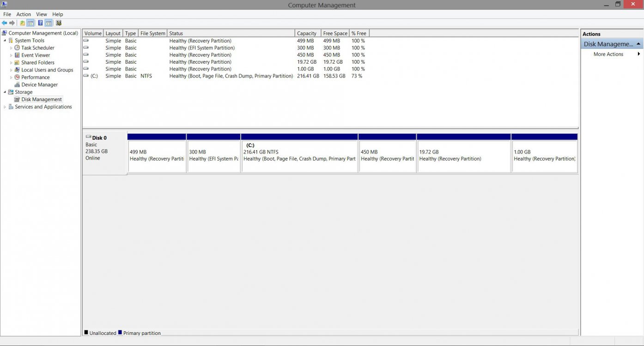The width and height of the screenshot is (644, 346).
Task: Toggle the Show/Hide Console Tree toolbar icon
Action: tap(30, 23)
